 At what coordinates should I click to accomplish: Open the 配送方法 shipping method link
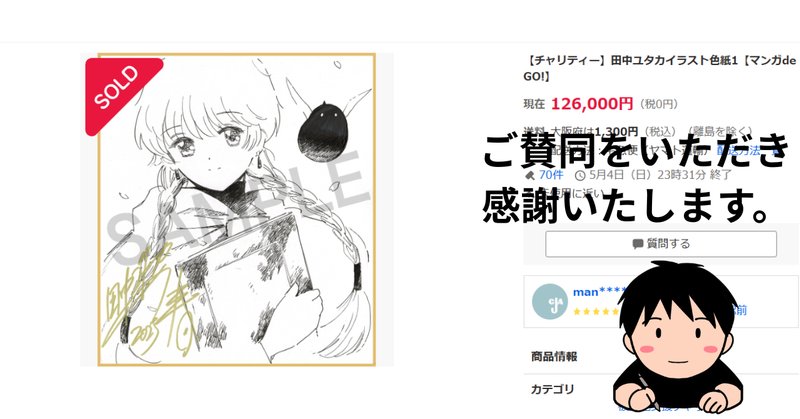click(739, 150)
